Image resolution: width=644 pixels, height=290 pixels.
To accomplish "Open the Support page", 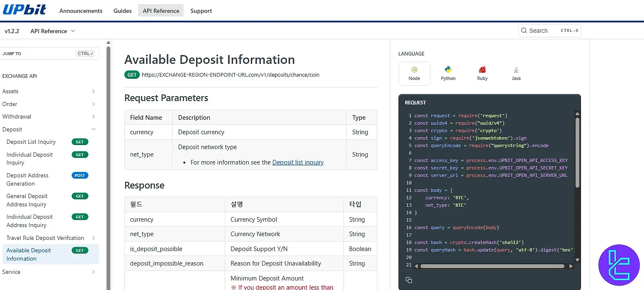I will pos(201,11).
